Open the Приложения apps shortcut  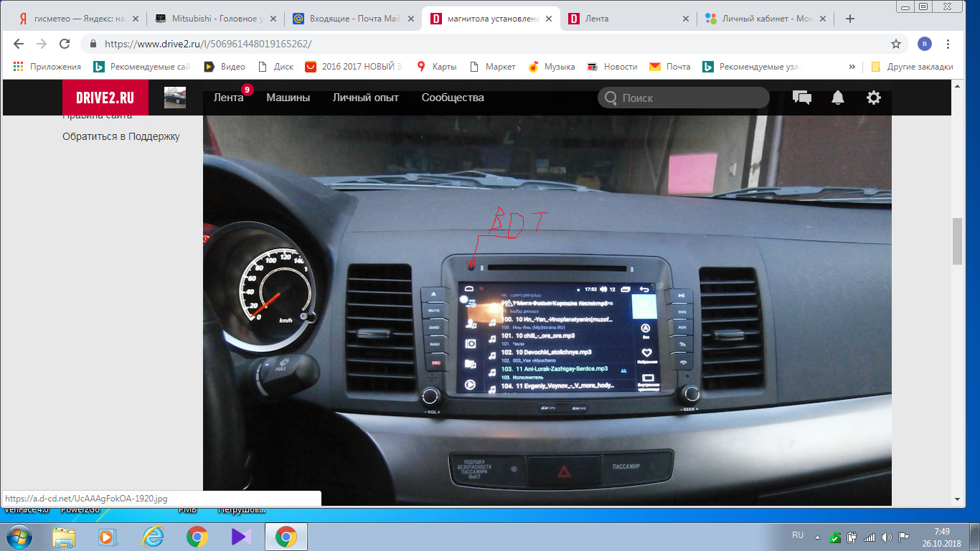[47, 67]
